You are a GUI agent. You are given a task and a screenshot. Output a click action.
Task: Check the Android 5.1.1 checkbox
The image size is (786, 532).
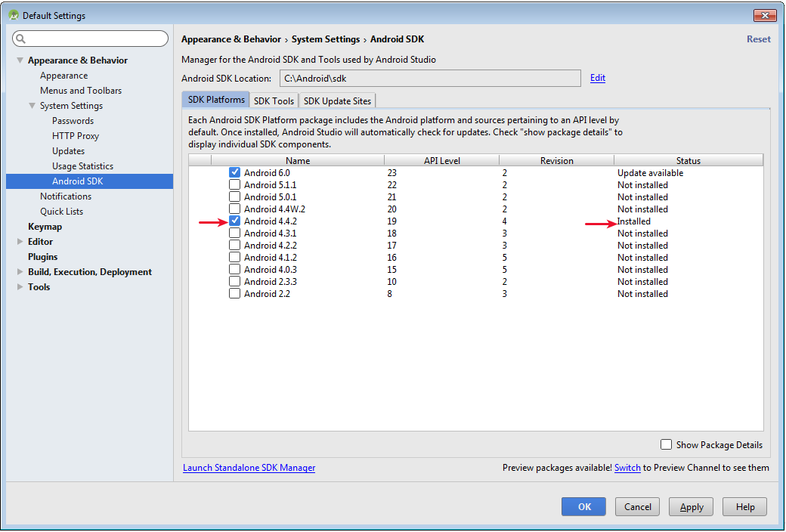(x=234, y=184)
